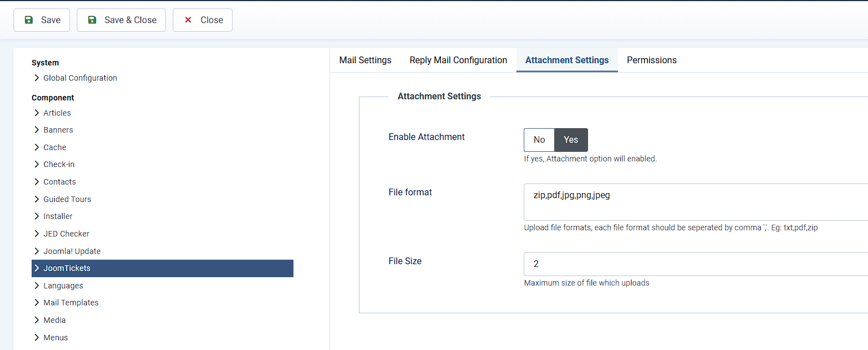Screen dimensions: 868x350
Task: Expand the Guided Tours chevron
Action: click(x=37, y=199)
